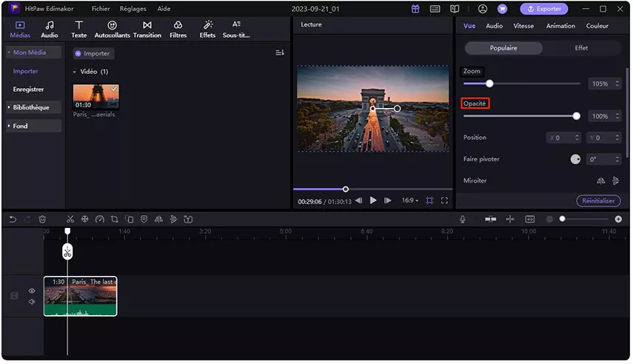Open the Aide menu
The width and height of the screenshot is (633, 364).
pyautogui.click(x=164, y=8)
